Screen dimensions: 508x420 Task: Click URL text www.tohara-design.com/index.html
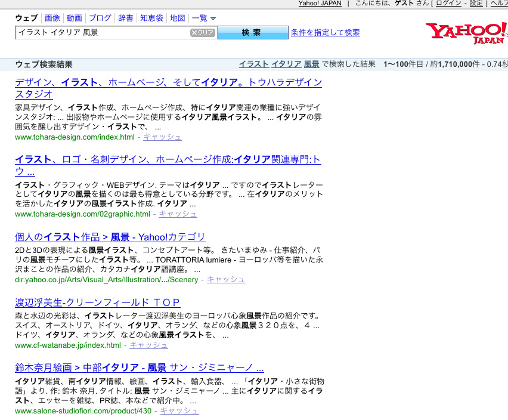tap(75, 137)
